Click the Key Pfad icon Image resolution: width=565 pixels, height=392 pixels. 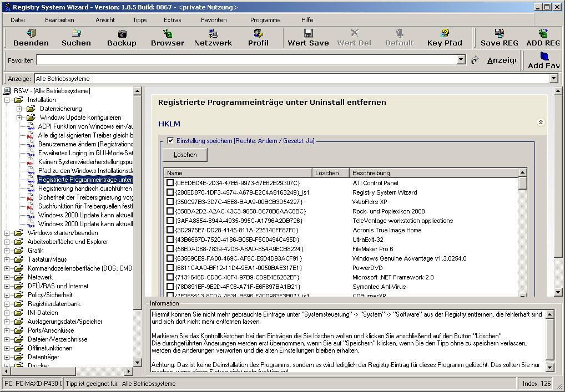[x=445, y=33]
